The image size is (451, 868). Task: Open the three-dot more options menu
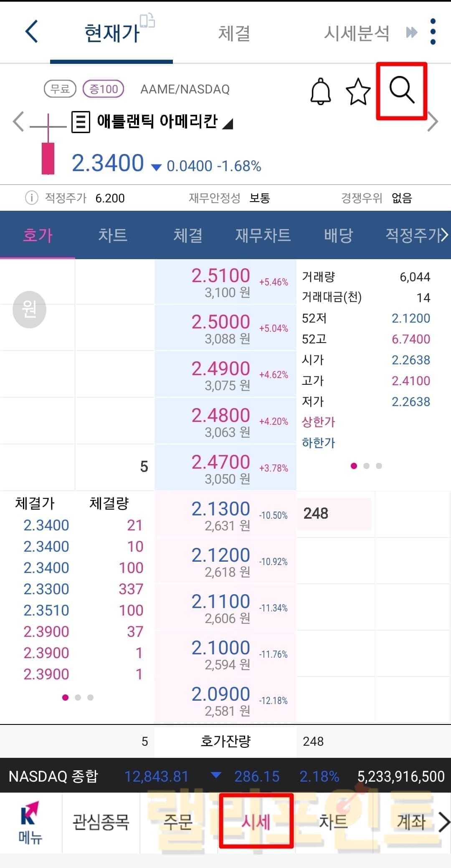point(433,32)
